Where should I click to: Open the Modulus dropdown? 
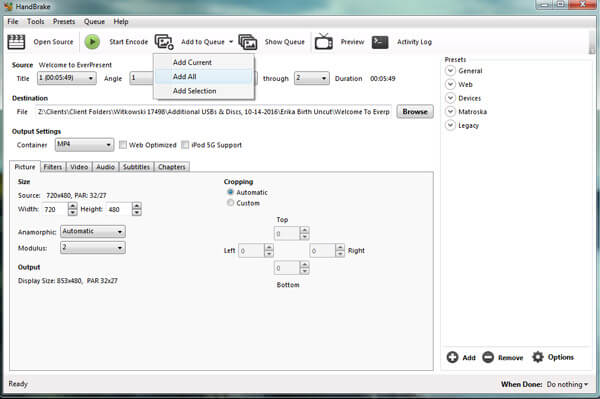point(93,248)
